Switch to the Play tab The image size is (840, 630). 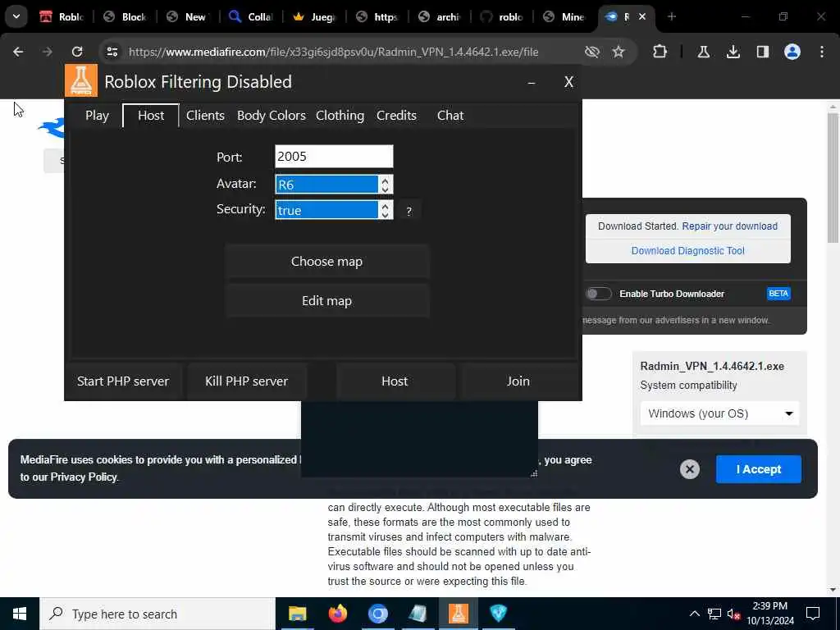tap(97, 115)
